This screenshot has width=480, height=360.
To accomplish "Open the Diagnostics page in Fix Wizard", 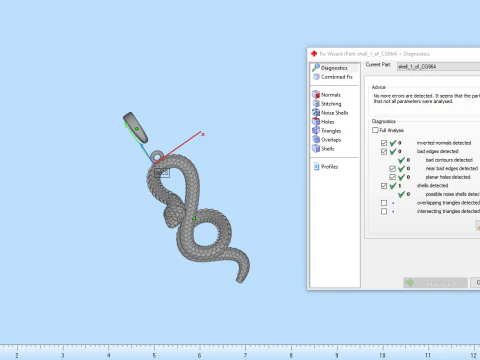I will (x=334, y=68).
